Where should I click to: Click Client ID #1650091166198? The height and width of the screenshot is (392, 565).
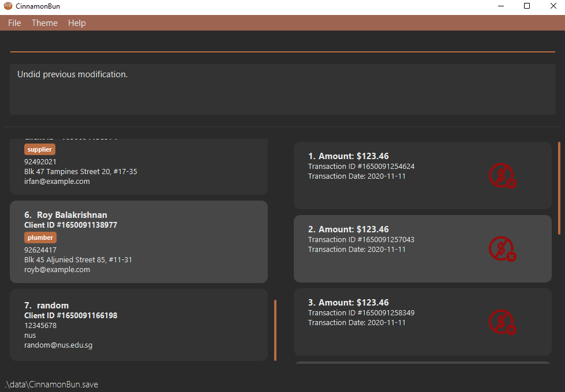(x=70, y=315)
